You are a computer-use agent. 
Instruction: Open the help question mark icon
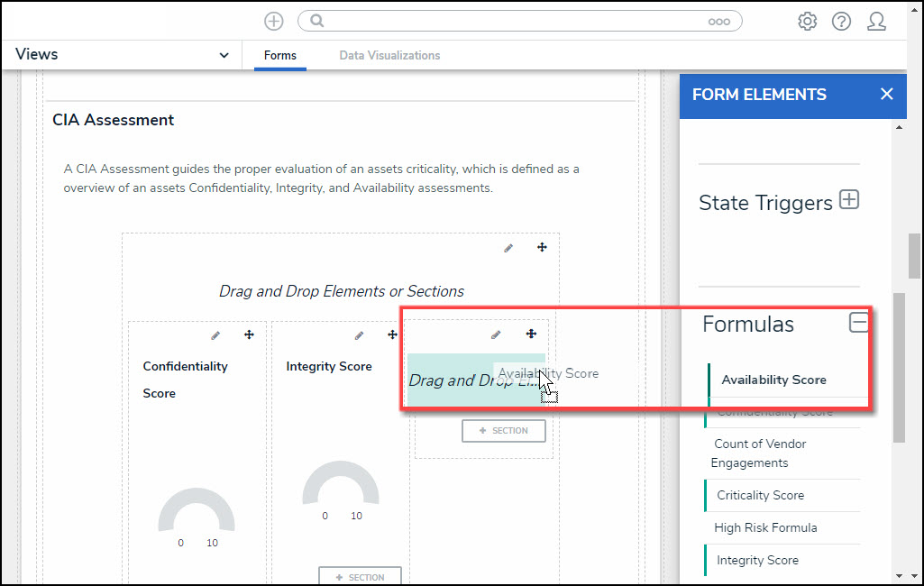[x=841, y=22]
